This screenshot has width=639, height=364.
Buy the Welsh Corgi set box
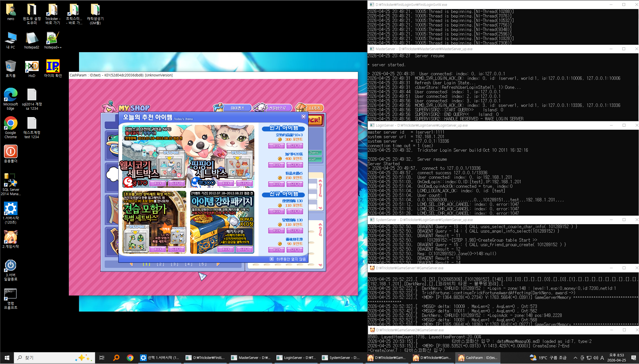pyautogui.click(x=158, y=183)
